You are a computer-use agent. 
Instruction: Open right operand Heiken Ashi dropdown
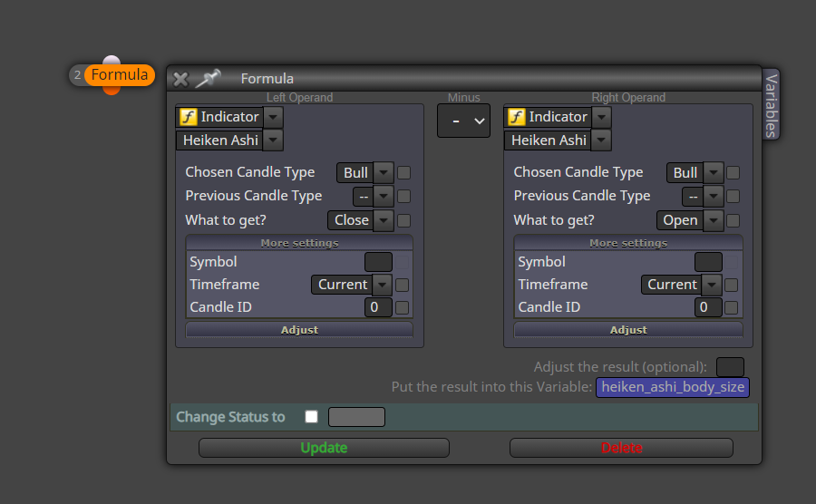pyautogui.click(x=602, y=141)
